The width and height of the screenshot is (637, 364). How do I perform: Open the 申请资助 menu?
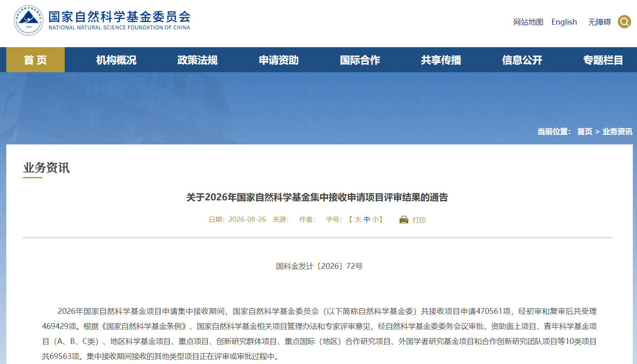click(x=279, y=60)
